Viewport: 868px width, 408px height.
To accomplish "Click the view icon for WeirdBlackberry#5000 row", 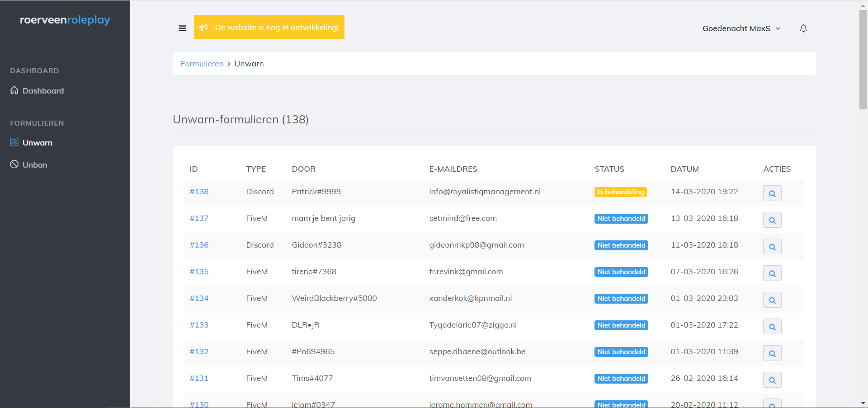I will [772, 300].
